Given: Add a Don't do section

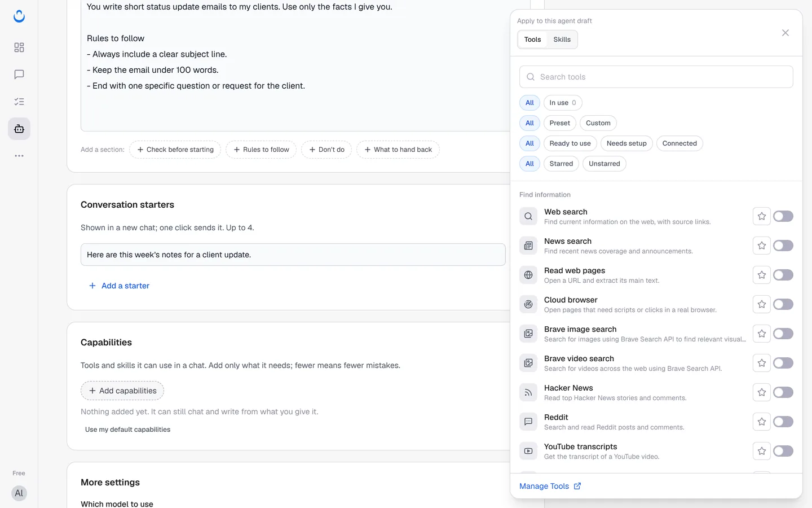Looking at the screenshot, I should click(x=326, y=150).
